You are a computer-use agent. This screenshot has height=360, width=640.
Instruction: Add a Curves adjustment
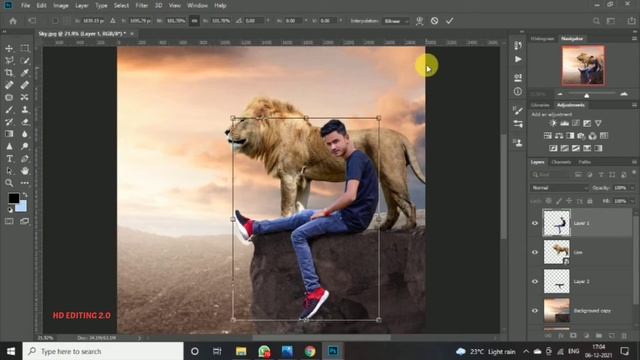point(576,123)
